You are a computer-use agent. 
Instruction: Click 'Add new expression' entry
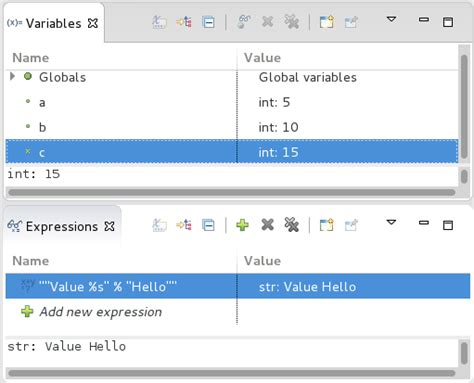click(x=101, y=312)
